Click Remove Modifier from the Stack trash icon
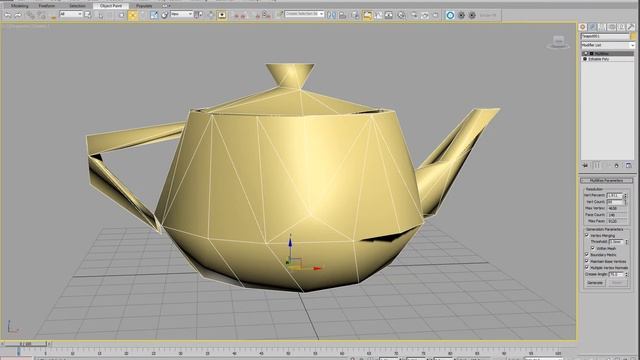This screenshot has width=640, height=360. click(617, 165)
